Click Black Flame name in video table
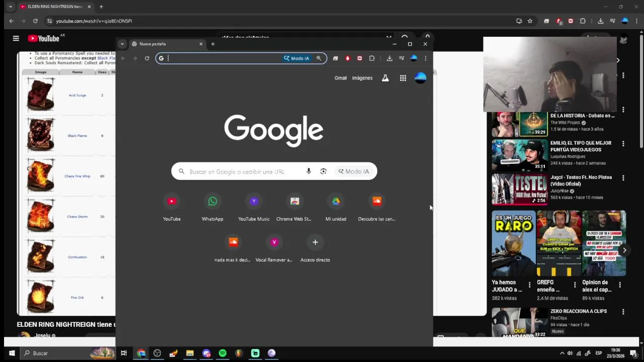Screen dimensions: 644x362 (x=77, y=136)
